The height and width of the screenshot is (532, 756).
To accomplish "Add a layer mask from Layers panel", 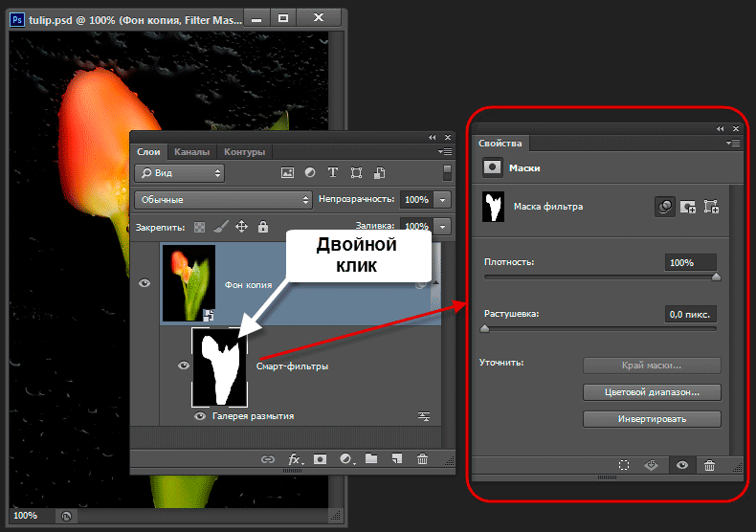I will [321, 459].
